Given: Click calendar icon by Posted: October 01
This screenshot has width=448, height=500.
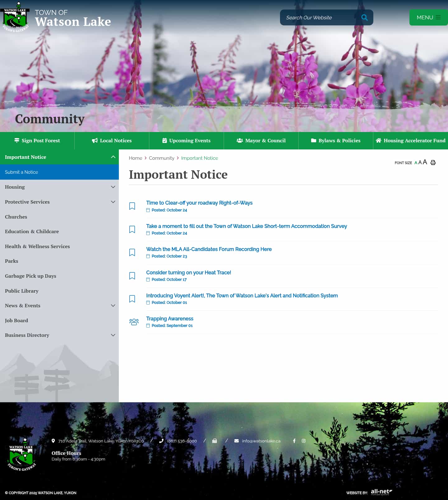Looking at the screenshot, I should click(148, 303).
